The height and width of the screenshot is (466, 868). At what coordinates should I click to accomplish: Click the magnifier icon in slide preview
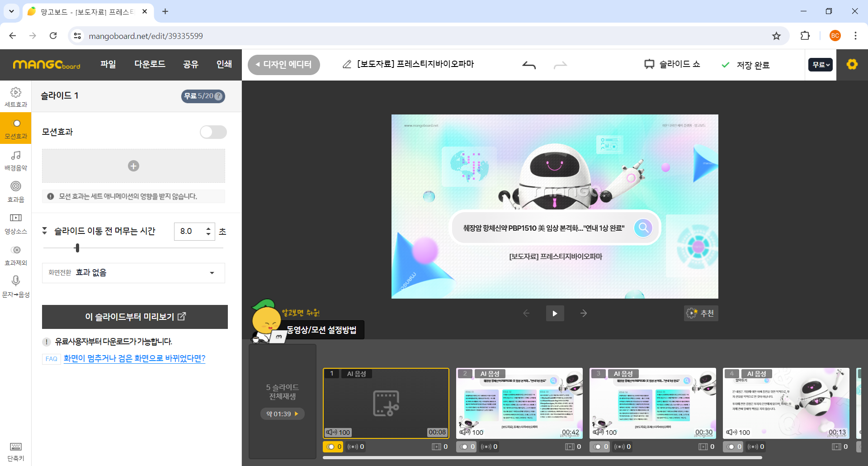643,228
